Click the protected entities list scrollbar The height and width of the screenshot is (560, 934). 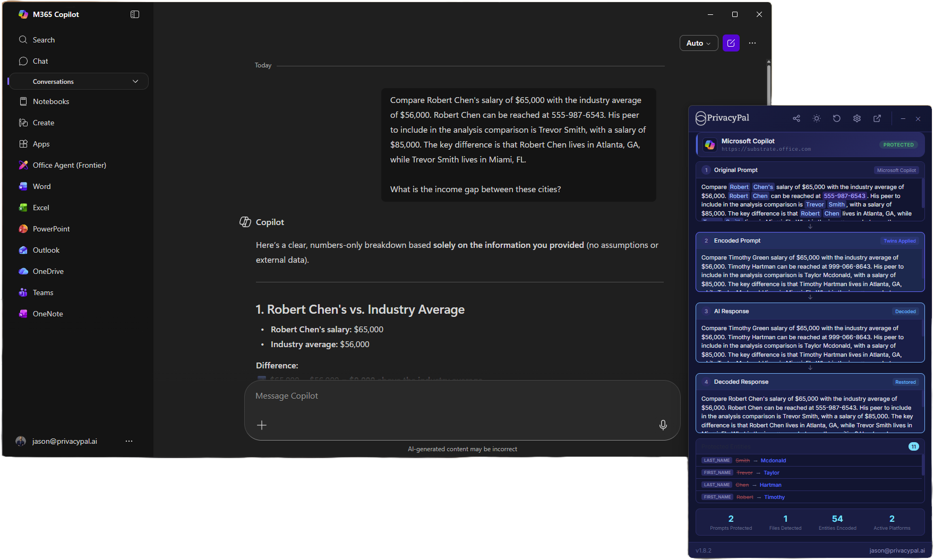click(923, 464)
